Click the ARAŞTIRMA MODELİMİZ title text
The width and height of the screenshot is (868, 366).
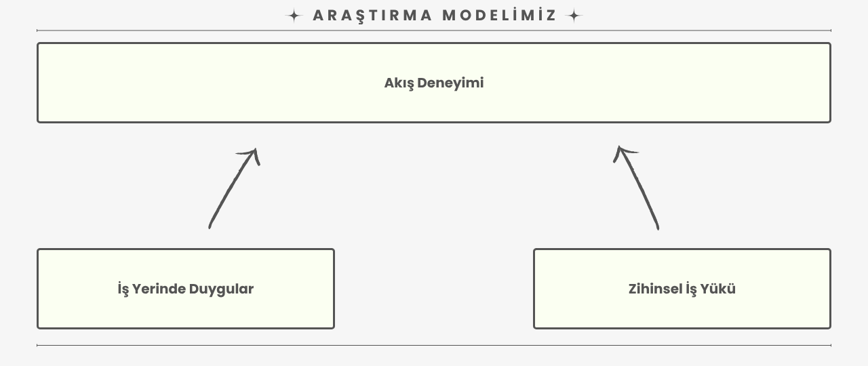(x=435, y=16)
